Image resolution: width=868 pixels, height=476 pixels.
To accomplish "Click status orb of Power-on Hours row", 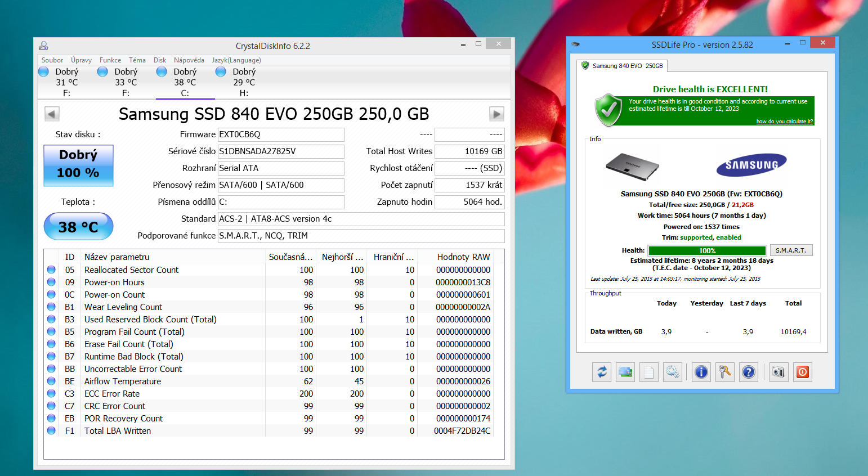I will coord(51,282).
